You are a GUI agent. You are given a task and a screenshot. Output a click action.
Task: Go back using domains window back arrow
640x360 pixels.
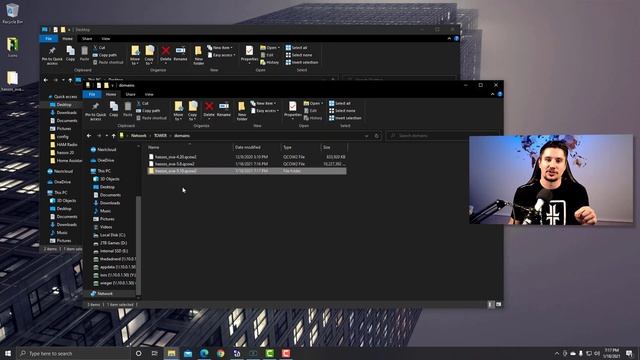(89, 136)
